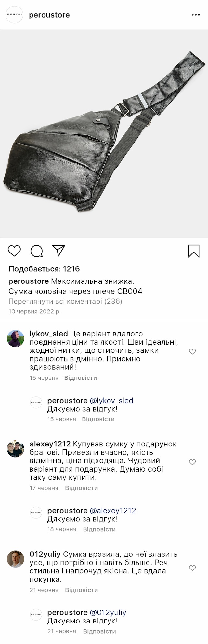The image size is (208, 644).
Task: Share the post with the paper plane icon
Action: pyautogui.click(x=59, y=251)
